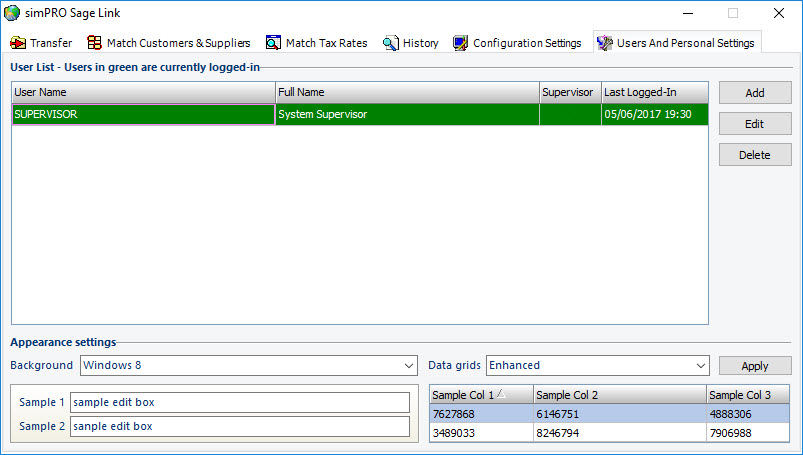Select the SUPERVISOR user row
803x455 pixels.
click(143, 114)
